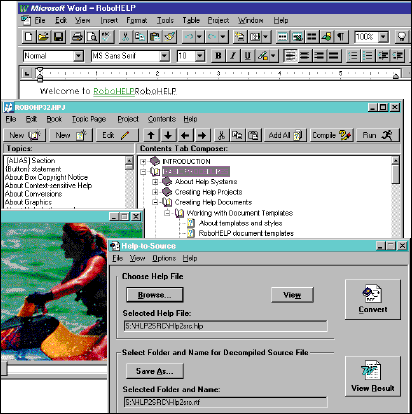Toggle bulleted list in Word toolbar
This screenshot has width=412, height=414.
pos(367,56)
